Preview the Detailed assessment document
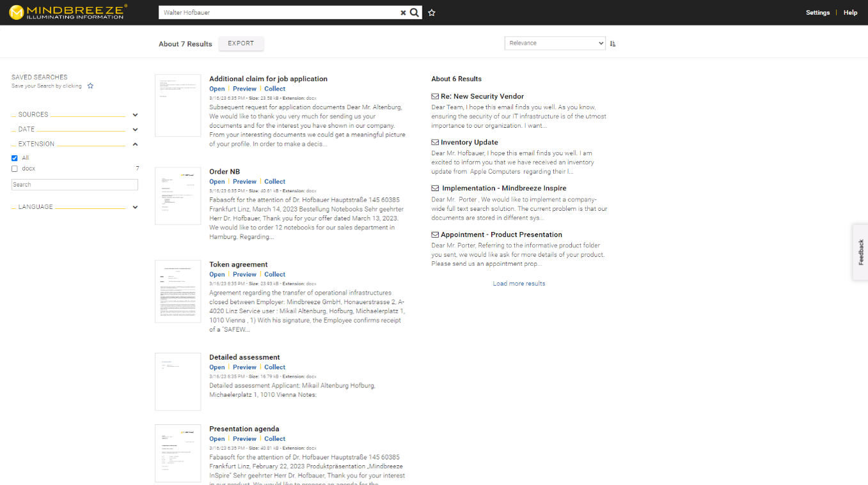Viewport: 868px width, 485px height. click(x=244, y=367)
